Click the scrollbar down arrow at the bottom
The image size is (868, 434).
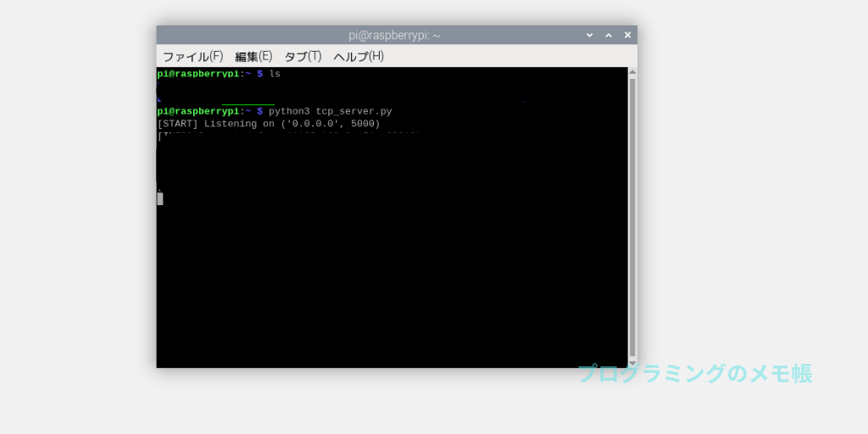632,362
